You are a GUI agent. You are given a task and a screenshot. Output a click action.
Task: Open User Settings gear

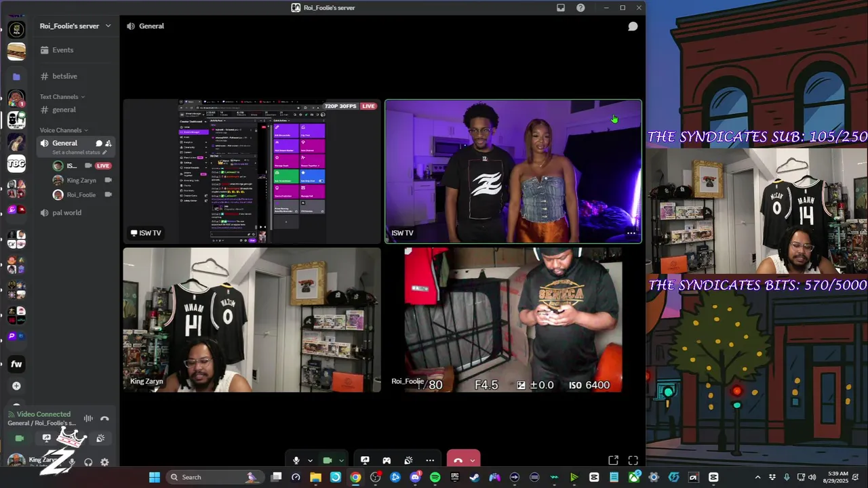pyautogui.click(x=104, y=462)
